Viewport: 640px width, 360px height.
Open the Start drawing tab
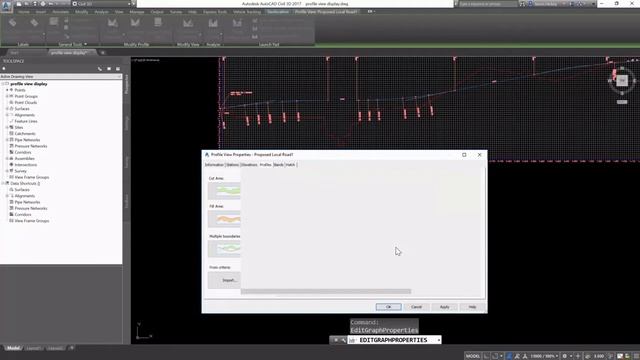point(14,53)
